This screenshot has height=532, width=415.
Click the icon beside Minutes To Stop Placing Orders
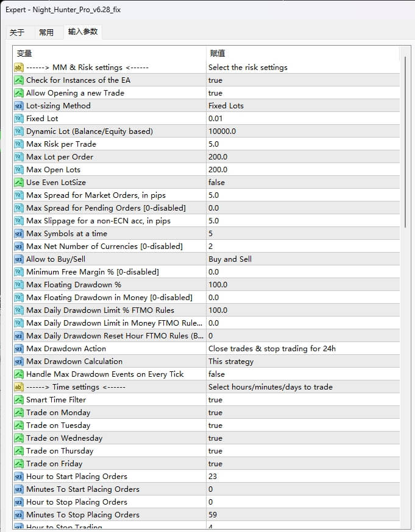[19, 515]
